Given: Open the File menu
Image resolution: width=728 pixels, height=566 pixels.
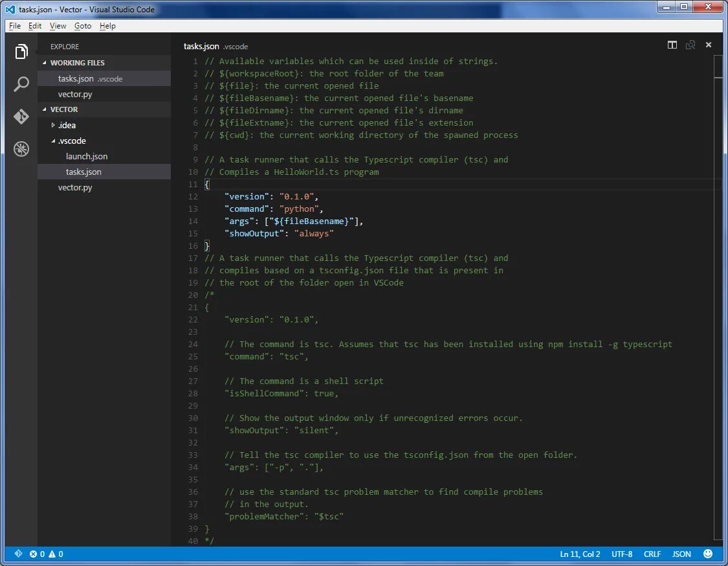Looking at the screenshot, I should click(x=15, y=26).
